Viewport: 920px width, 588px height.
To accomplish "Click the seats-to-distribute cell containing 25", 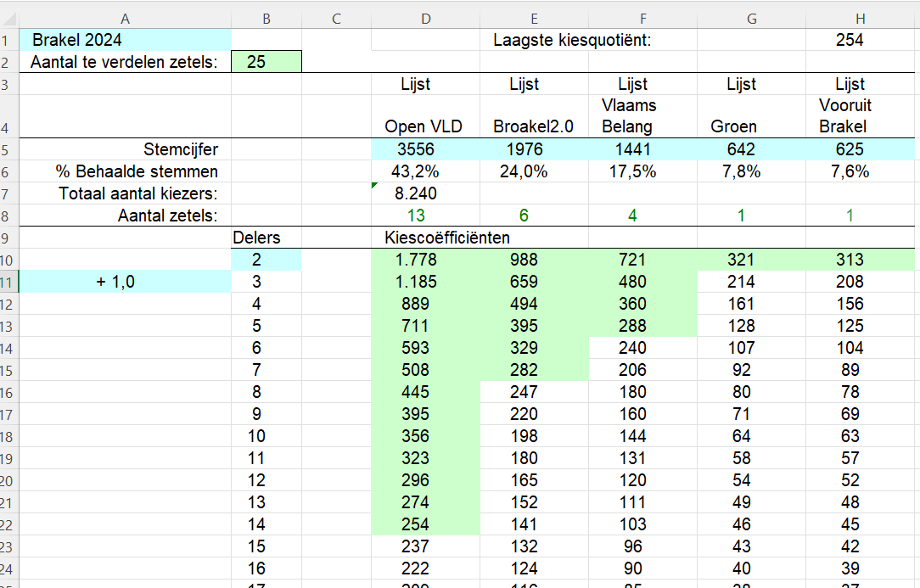I will 266,62.
